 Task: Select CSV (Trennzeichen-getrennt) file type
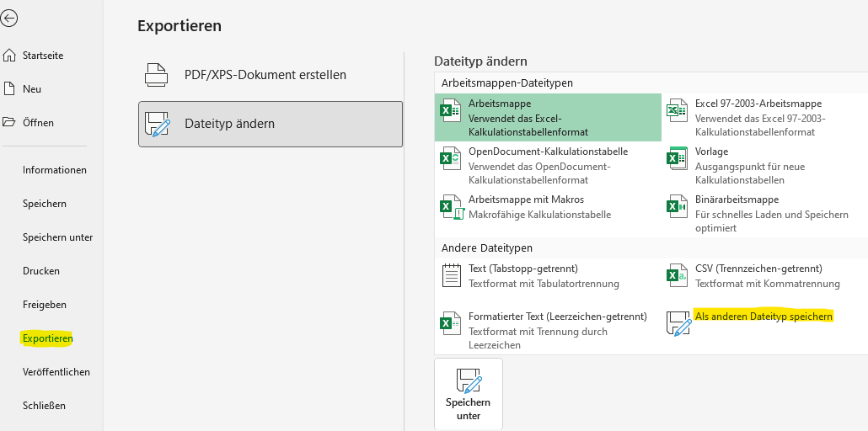pos(759,269)
